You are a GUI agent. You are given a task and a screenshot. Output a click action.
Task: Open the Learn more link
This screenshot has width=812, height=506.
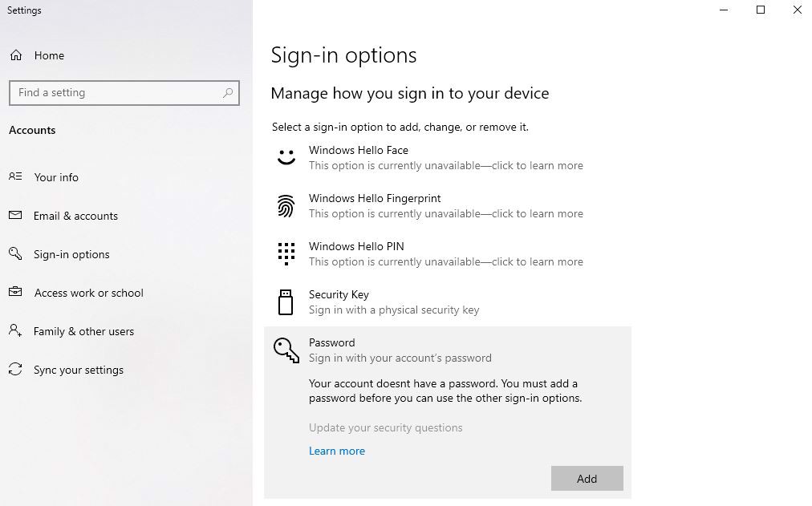coord(337,451)
